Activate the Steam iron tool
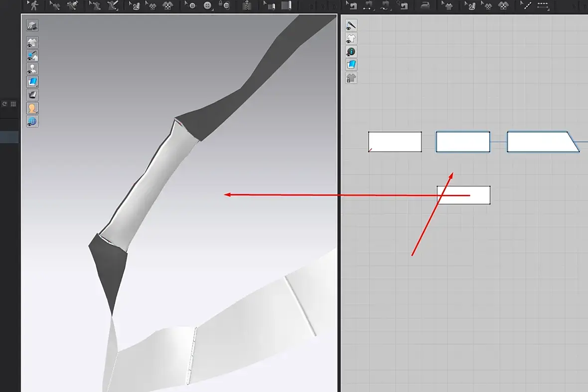The width and height of the screenshot is (588, 392). coord(425,5)
